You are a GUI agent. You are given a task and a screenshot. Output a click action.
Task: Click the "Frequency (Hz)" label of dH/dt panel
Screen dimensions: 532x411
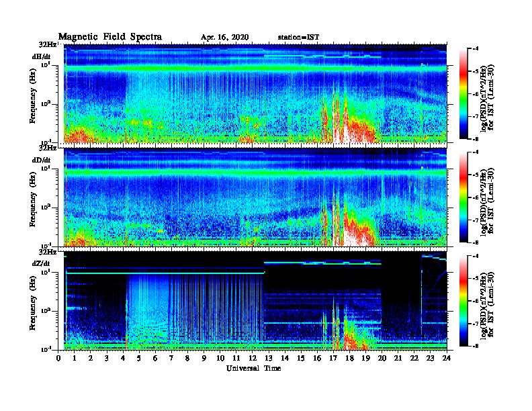(x=32, y=96)
